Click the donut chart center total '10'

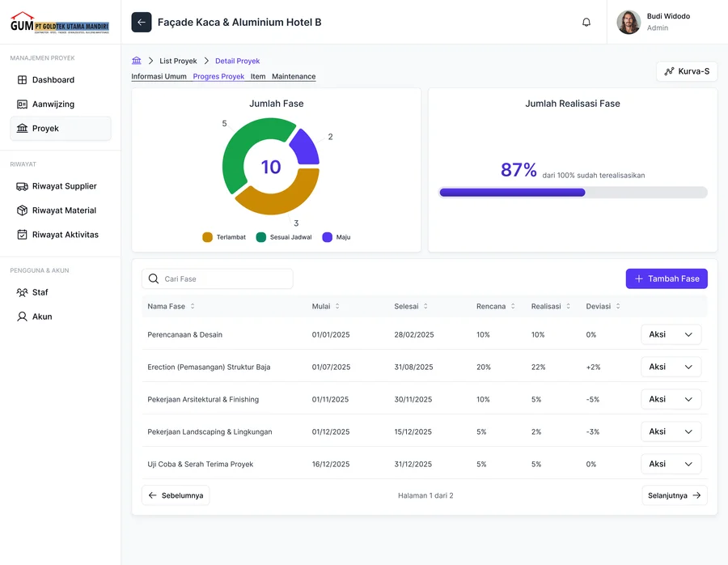271,167
